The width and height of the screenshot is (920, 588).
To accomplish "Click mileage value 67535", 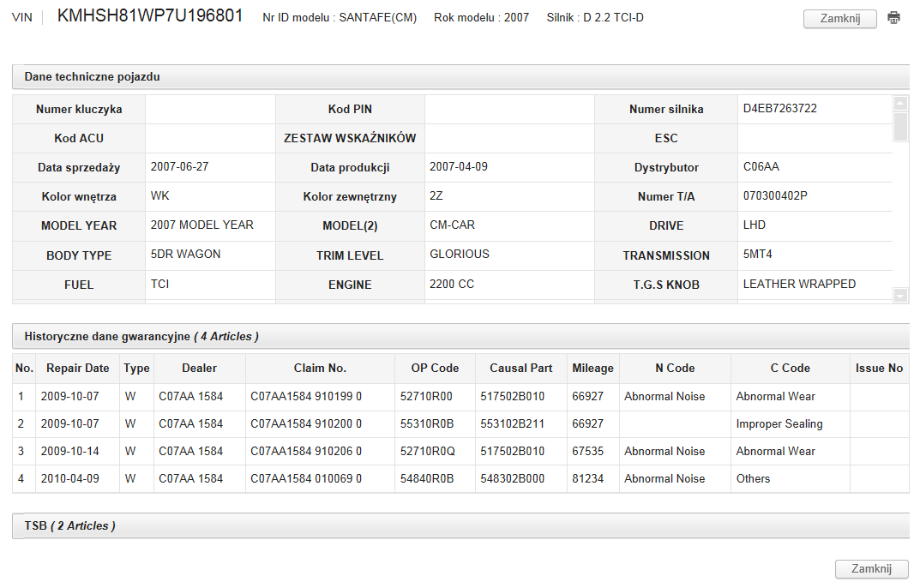I will (x=588, y=451).
